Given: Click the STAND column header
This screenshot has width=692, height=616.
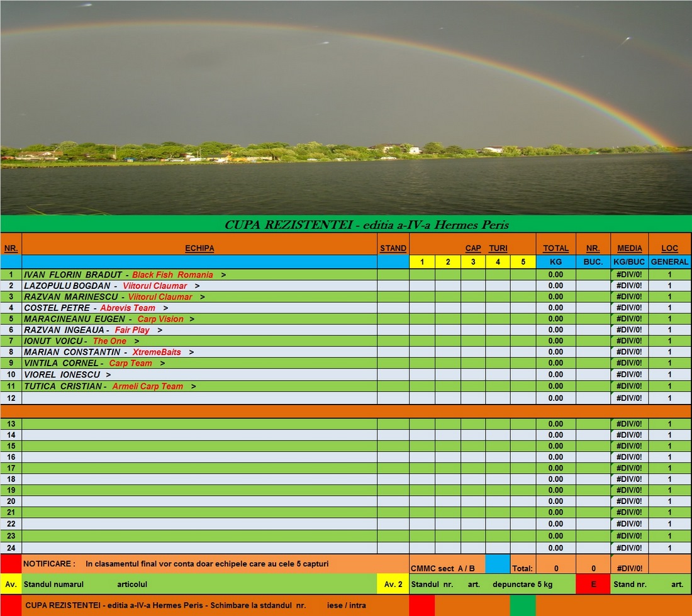Looking at the screenshot, I should (393, 248).
